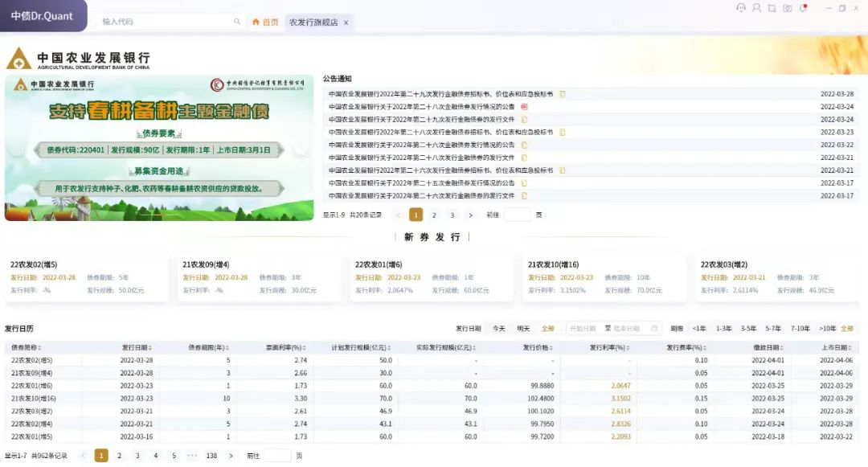Image resolution: width=868 pixels, height=467 pixels.
Task: Open file icon for 第二十九次发行金融债券的发行文件
Action: click(524, 120)
